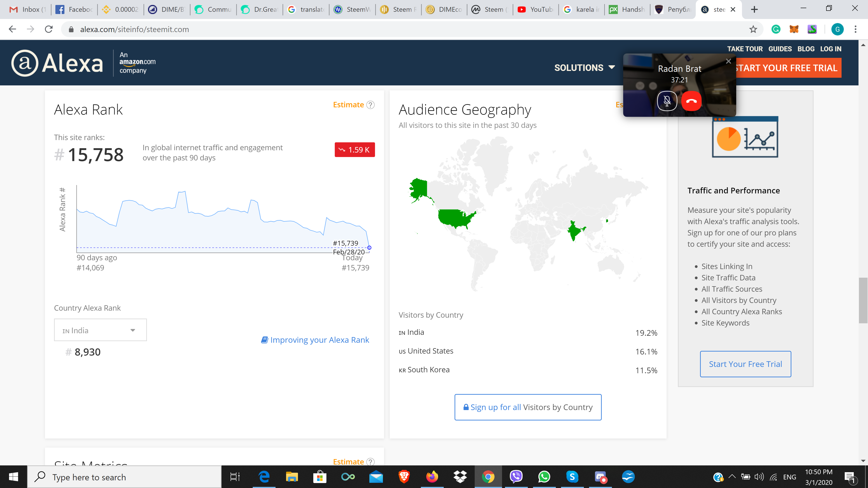868x488 pixels.
Task: Click Windows taskbar search box
Action: (124, 477)
